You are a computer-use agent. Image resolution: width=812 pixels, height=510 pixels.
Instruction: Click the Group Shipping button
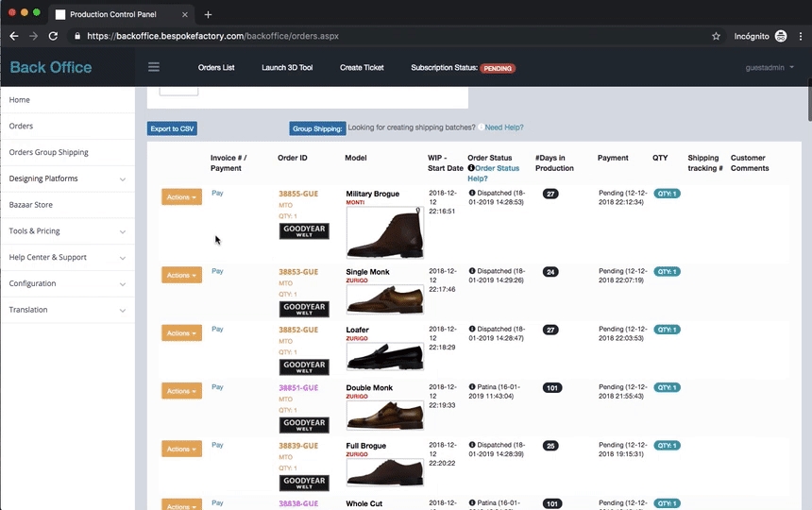click(x=316, y=128)
